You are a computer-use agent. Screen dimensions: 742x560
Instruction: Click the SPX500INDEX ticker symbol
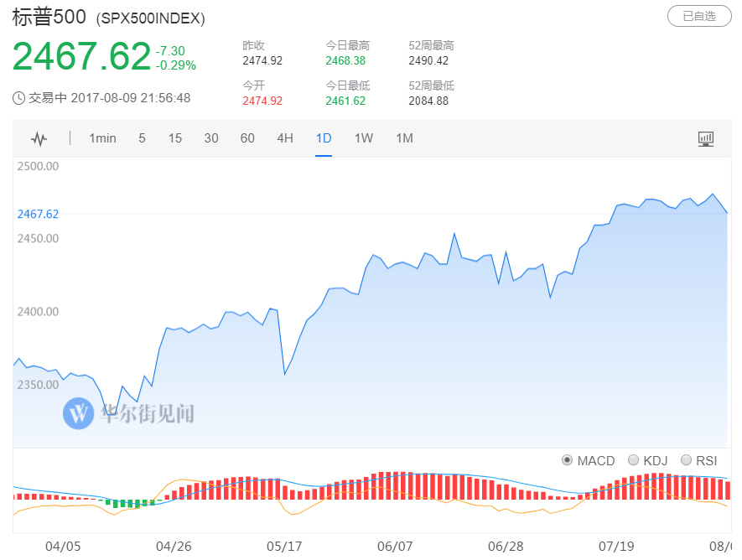[151, 18]
